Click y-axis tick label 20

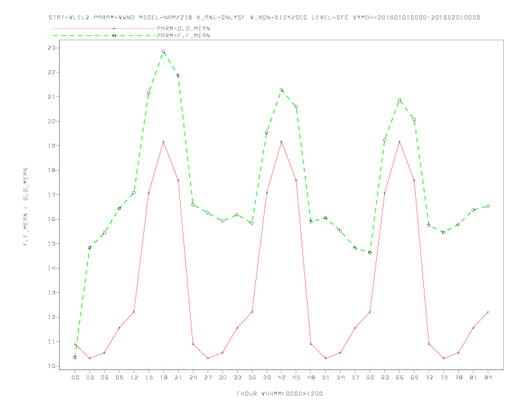(52, 121)
